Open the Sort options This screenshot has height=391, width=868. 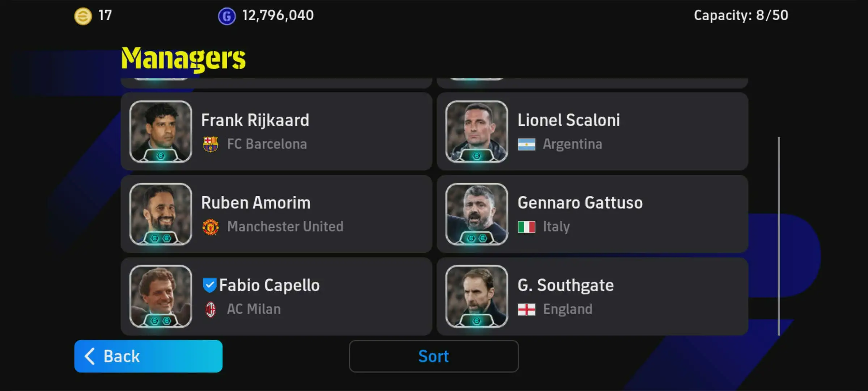(x=434, y=356)
